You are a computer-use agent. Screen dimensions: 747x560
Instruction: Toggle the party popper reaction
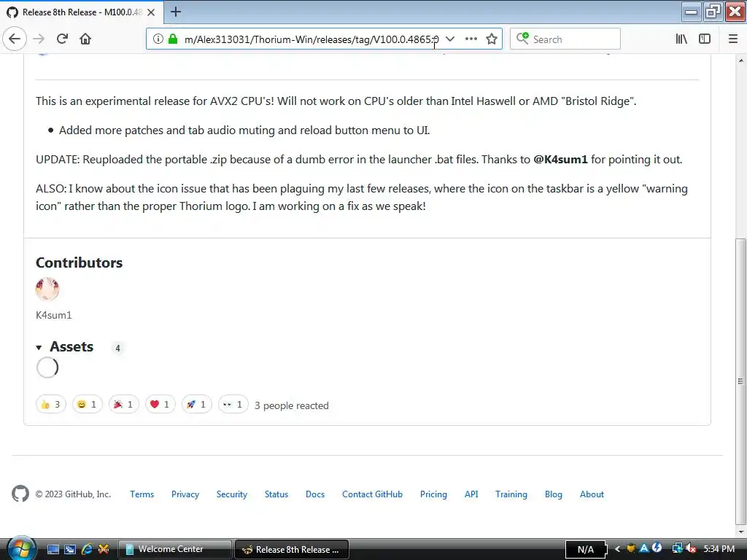124,404
